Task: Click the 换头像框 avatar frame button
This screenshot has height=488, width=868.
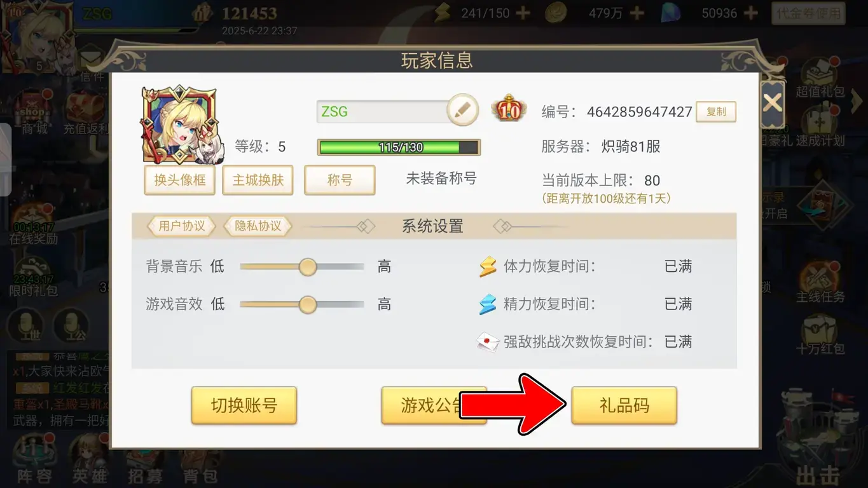Action: (x=180, y=180)
